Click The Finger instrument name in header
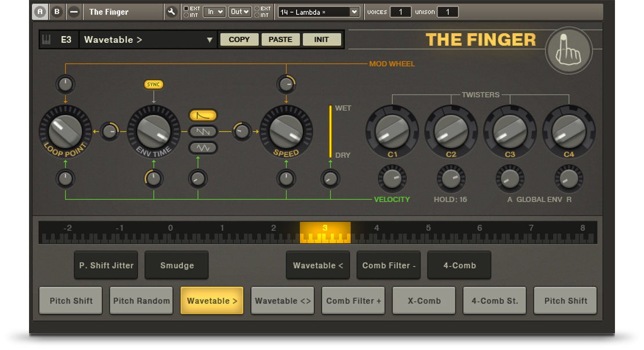 click(x=109, y=12)
